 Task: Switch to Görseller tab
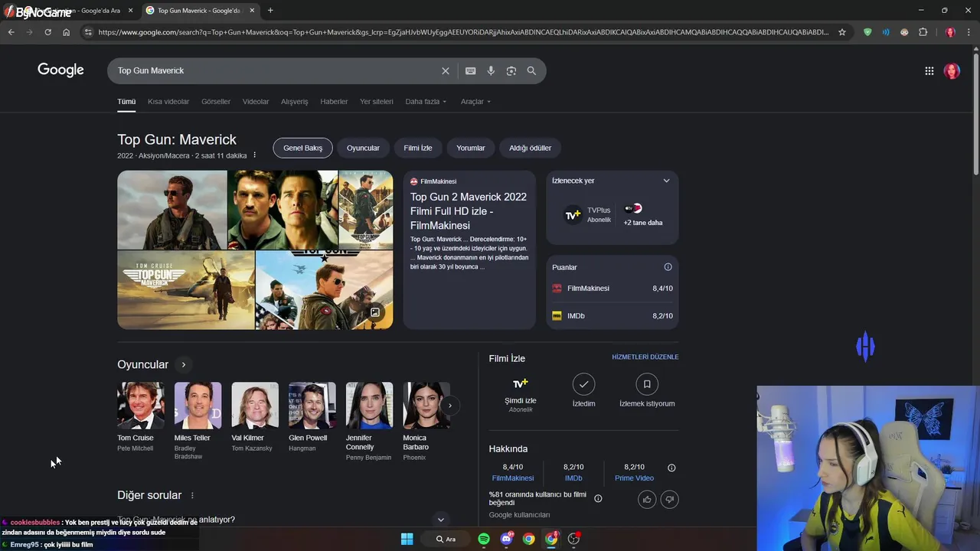pos(216,101)
